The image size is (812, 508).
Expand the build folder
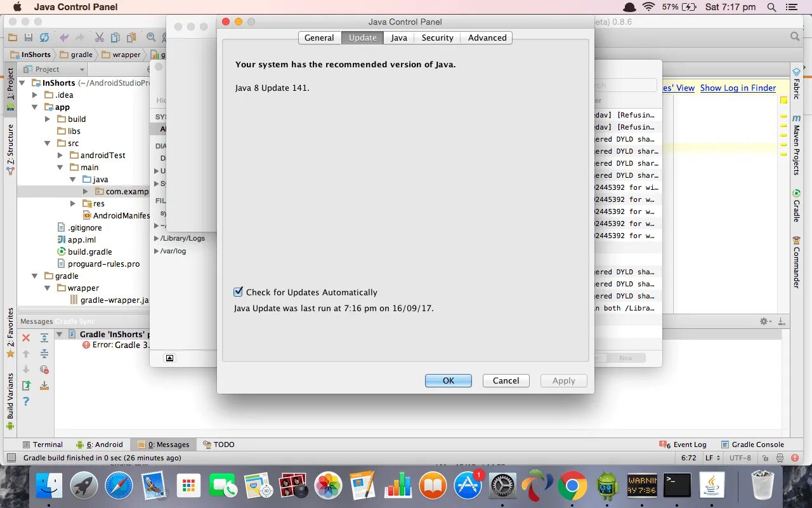(x=48, y=119)
